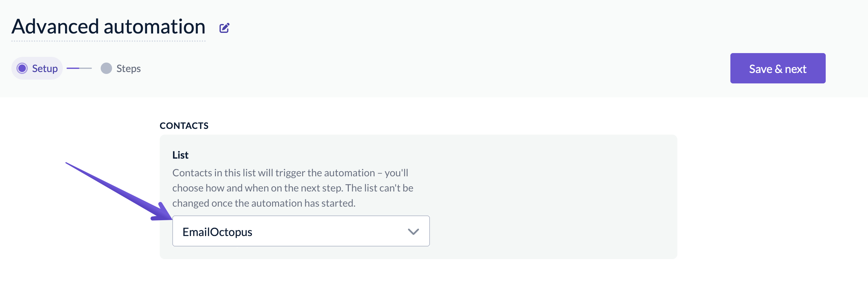This screenshot has height=285, width=868.
Task: Switch to the Setup stage label
Action: pyautogui.click(x=45, y=69)
